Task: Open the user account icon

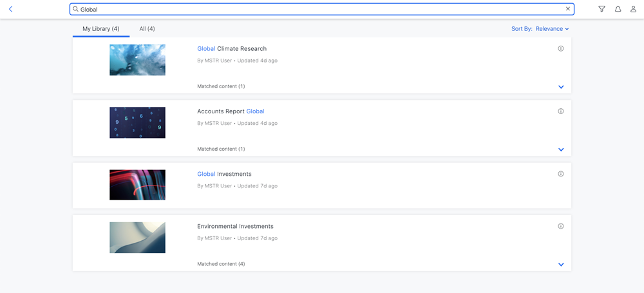Action: click(x=633, y=9)
